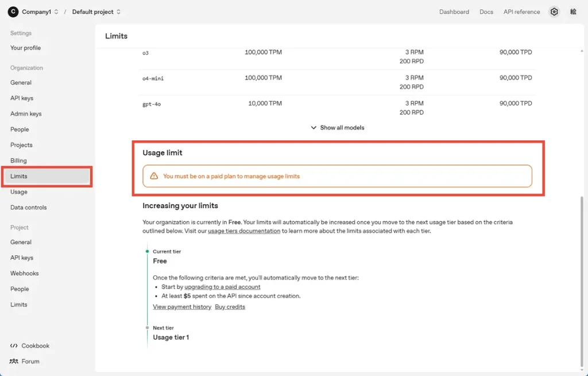The image size is (588, 376).
Task: Follow usage tiers documentation link
Action: tap(244, 231)
